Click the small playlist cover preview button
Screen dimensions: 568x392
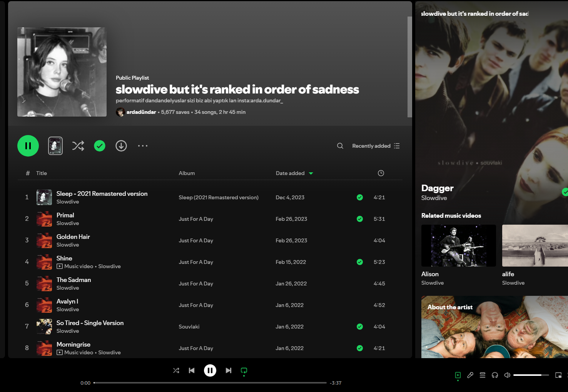point(55,146)
